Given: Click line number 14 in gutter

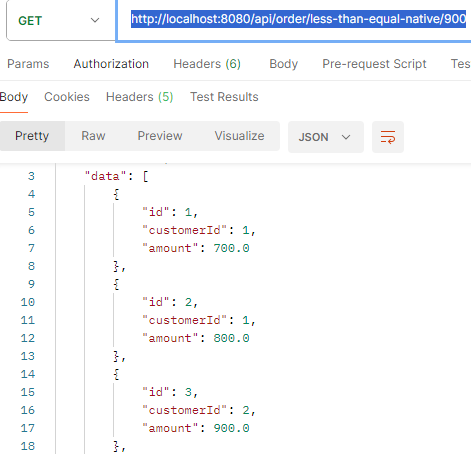Looking at the screenshot, I should pos(28,374).
